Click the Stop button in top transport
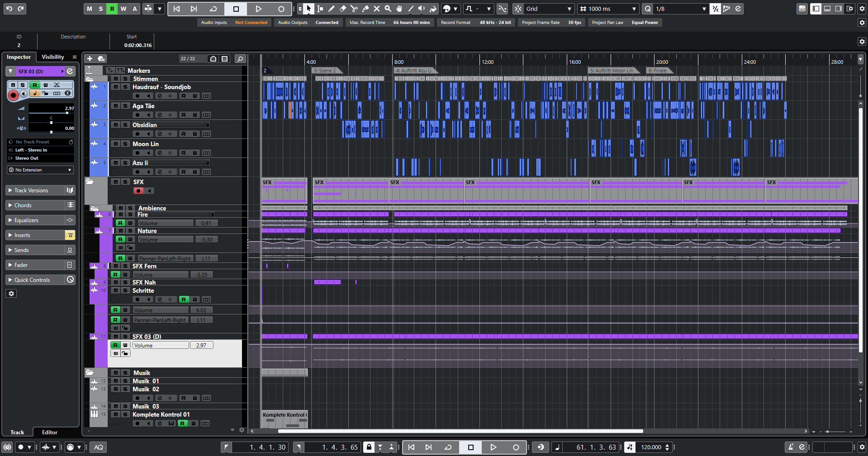Viewport: 868px width, 456px height. point(236,9)
